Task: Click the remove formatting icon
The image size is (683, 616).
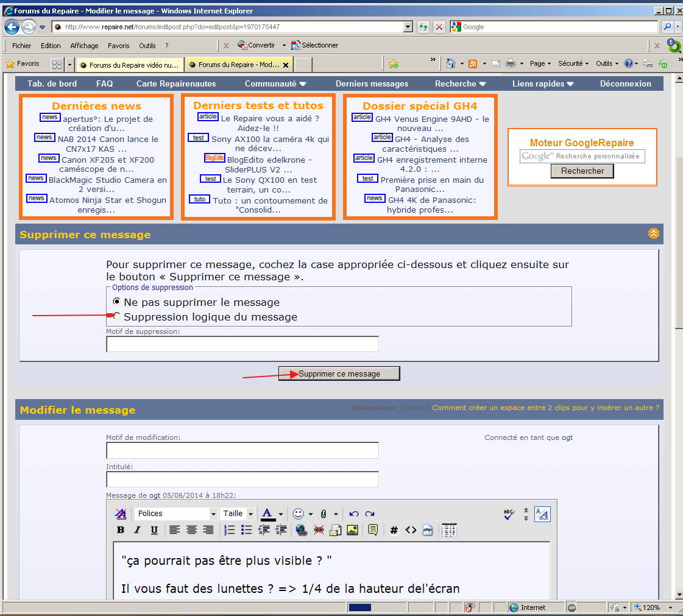Action: pos(121,514)
